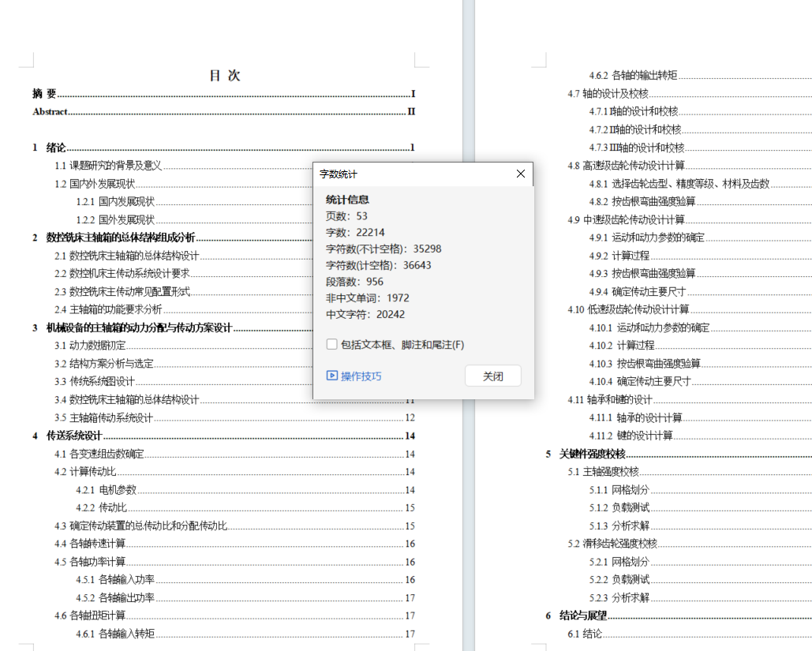The width and height of the screenshot is (812, 651).
Task: Select the 页数: 53 statistic line
Action: pyautogui.click(x=346, y=216)
